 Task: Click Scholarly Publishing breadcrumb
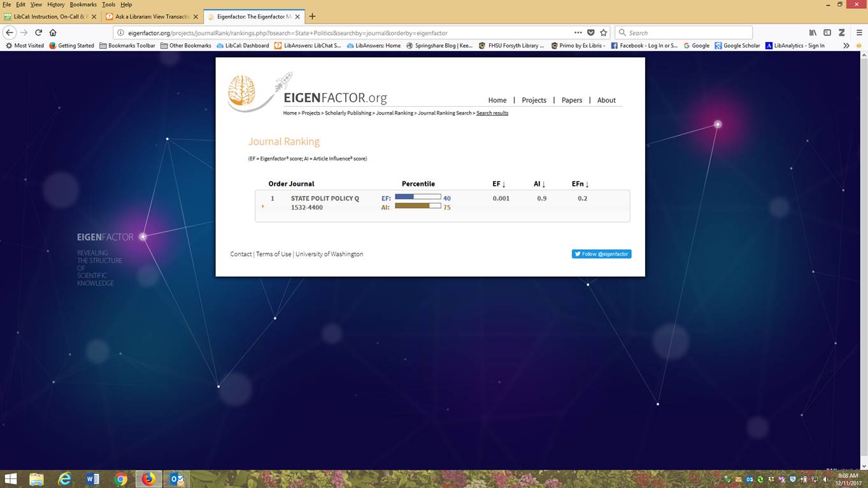click(x=348, y=113)
